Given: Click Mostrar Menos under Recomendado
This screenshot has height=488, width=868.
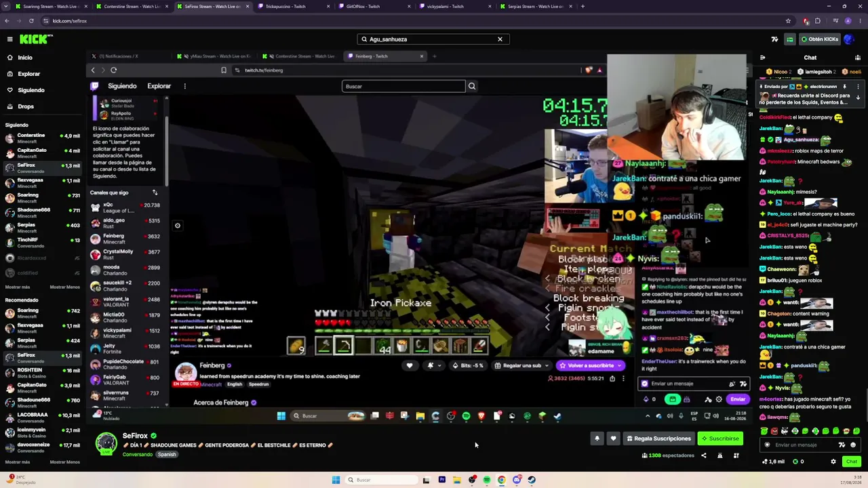Looking at the screenshot, I should pyautogui.click(x=64, y=462).
